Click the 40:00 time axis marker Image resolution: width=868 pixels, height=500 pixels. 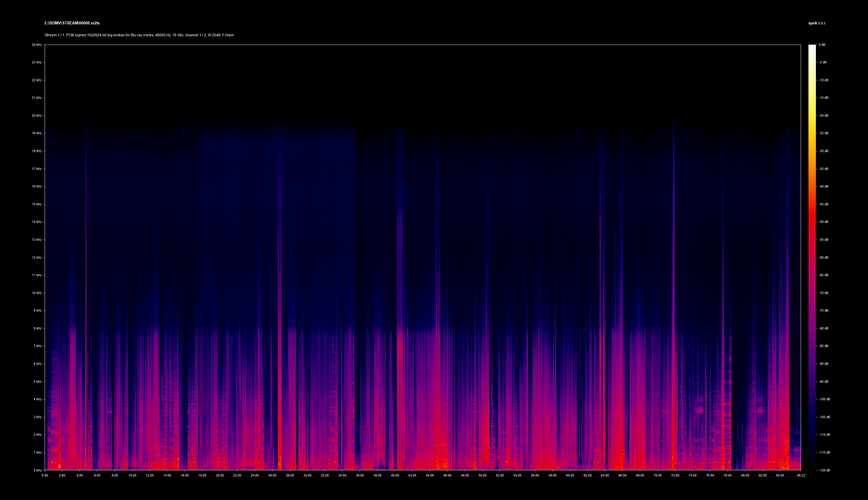pyautogui.click(x=395, y=475)
